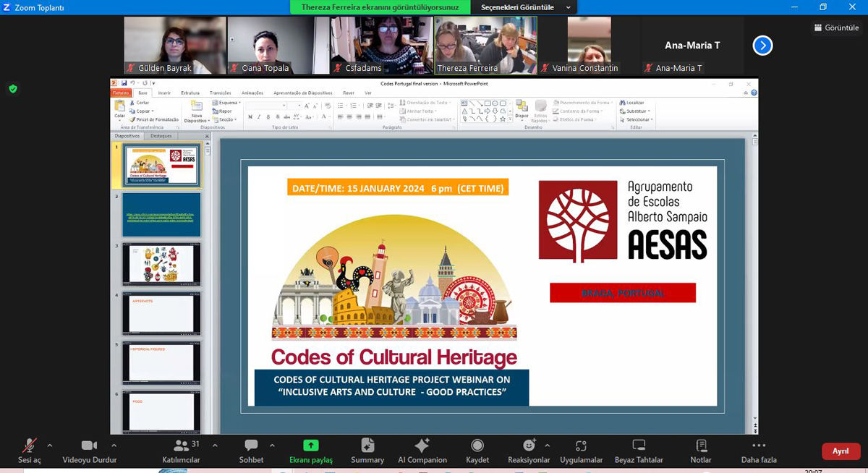The image size is (868, 473).
Task: Open Reaksiyonlar reactions menu
Action: pos(529,451)
